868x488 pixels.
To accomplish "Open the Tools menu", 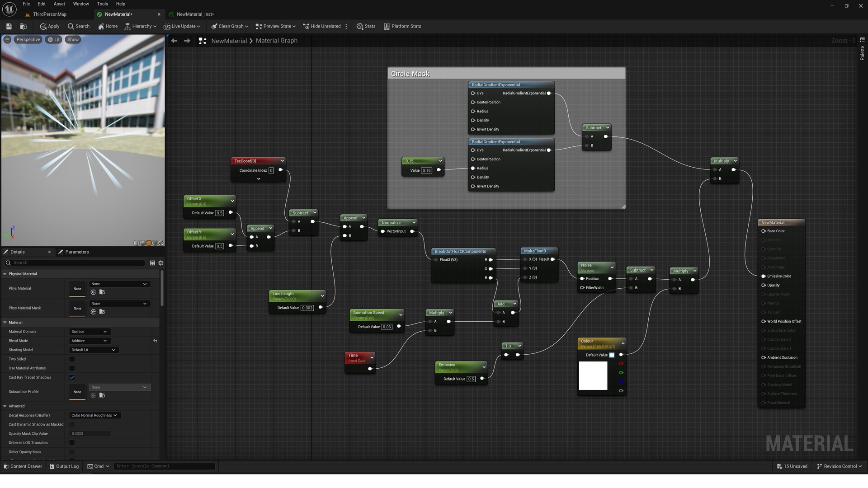I will (x=102, y=4).
